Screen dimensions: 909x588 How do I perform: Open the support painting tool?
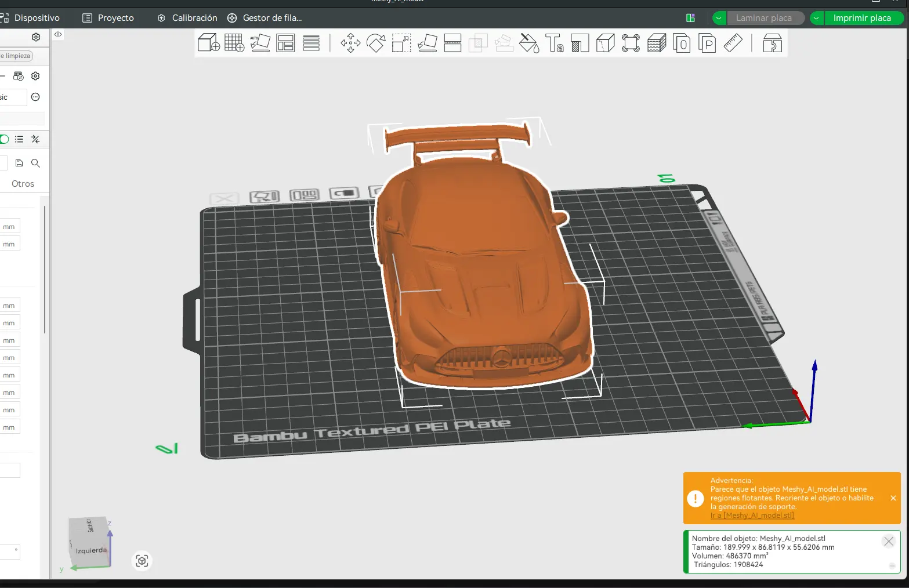pos(580,43)
